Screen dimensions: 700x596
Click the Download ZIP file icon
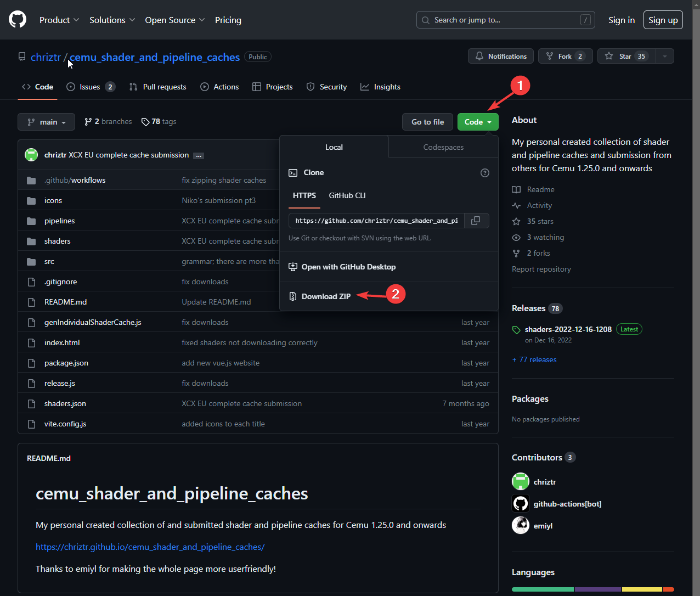(293, 296)
